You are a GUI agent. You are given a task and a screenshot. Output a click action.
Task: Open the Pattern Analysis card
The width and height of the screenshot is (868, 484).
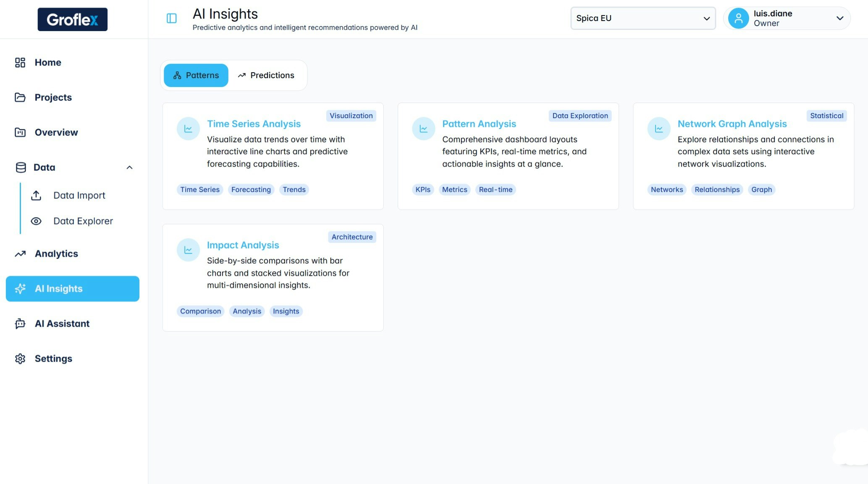479,124
